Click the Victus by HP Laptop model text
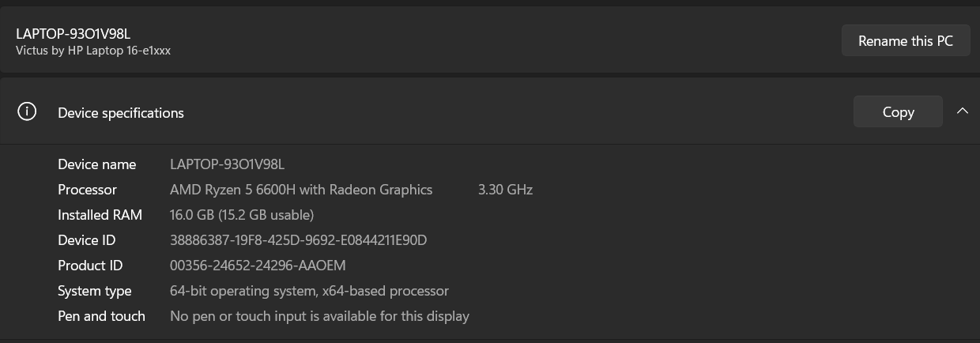Viewport: 980px width, 343px height. click(93, 51)
